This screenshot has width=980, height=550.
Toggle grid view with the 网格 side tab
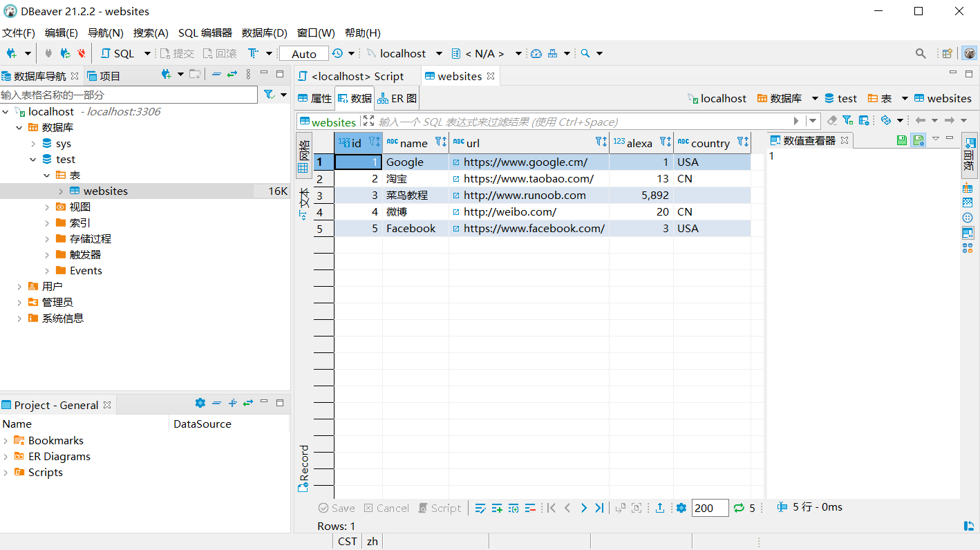coord(303,157)
